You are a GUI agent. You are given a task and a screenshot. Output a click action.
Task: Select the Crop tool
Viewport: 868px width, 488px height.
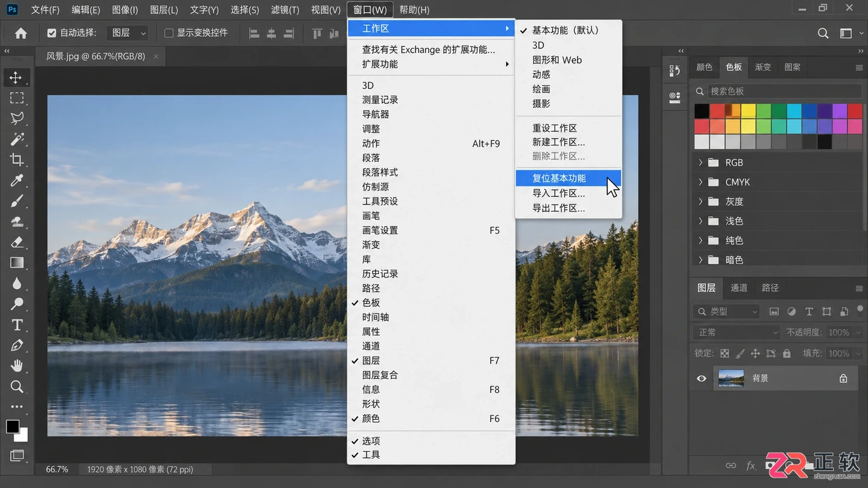tap(16, 160)
